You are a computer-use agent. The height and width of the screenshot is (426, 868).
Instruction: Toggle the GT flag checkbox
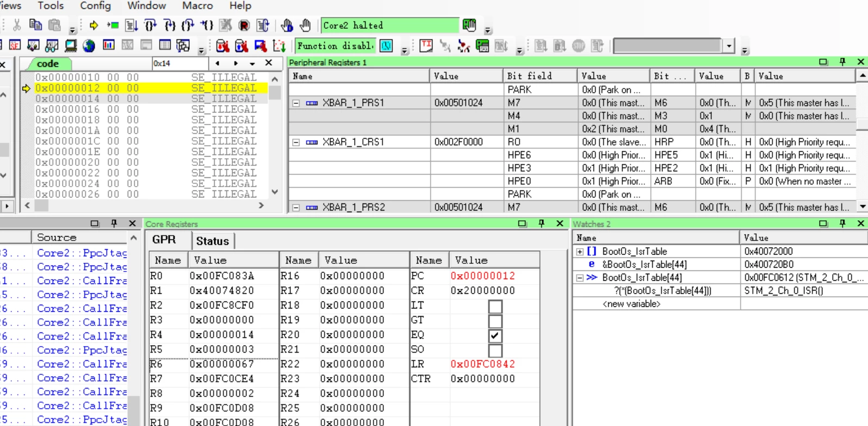tap(495, 321)
